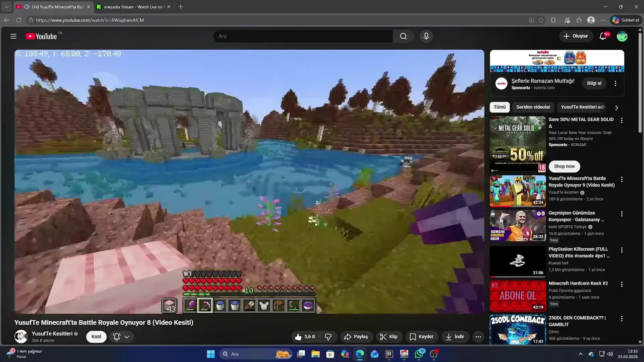Open more actions under the video

pyautogui.click(x=478, y=337)
